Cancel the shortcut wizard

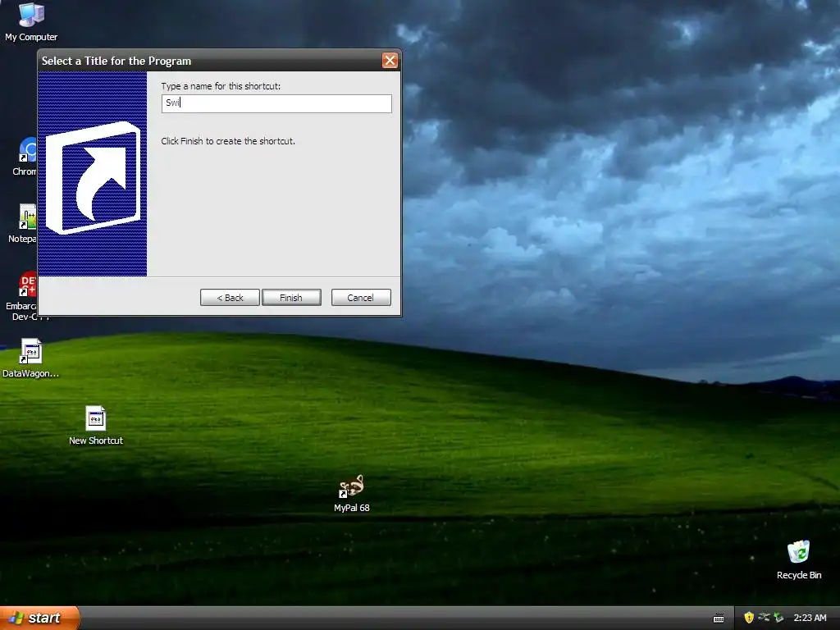(x=361, y=297)
